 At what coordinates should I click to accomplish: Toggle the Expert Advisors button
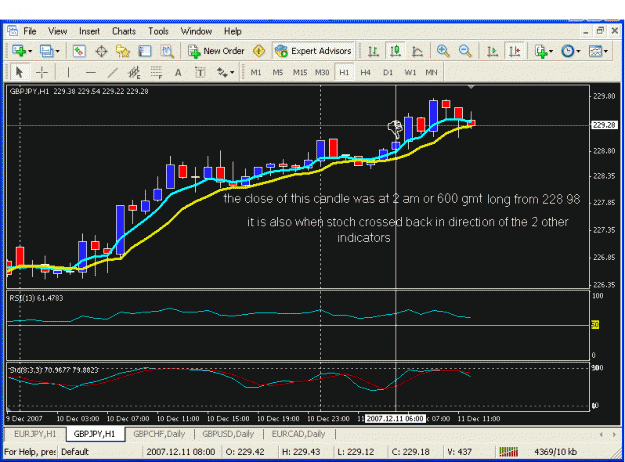click(x=313, y=51)
